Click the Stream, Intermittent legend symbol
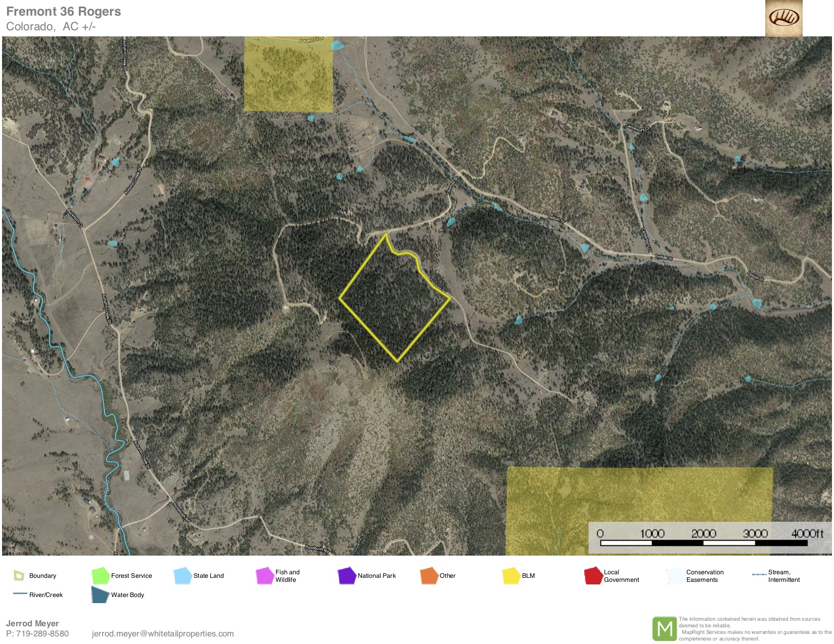 click(759, 575)
